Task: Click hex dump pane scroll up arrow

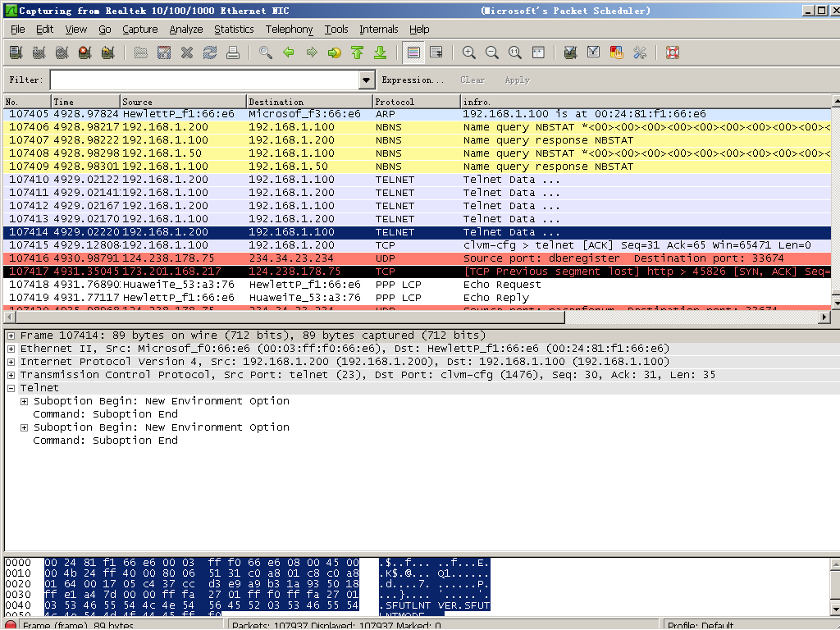Action: tap(835, 564)
